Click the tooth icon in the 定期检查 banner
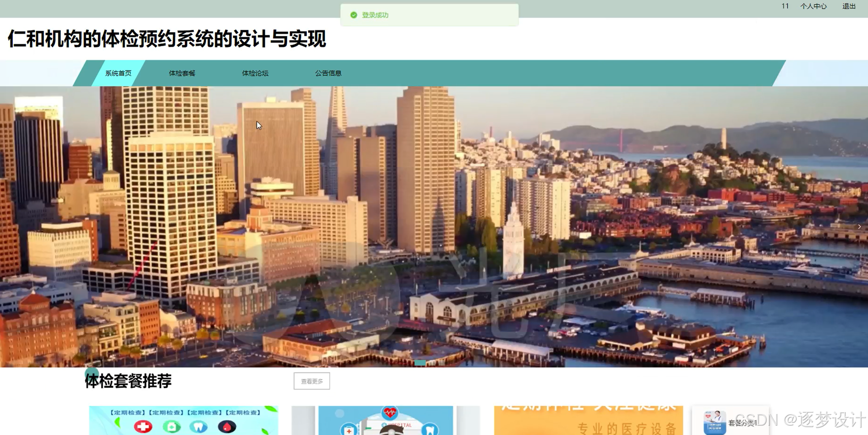 point(199,426)
